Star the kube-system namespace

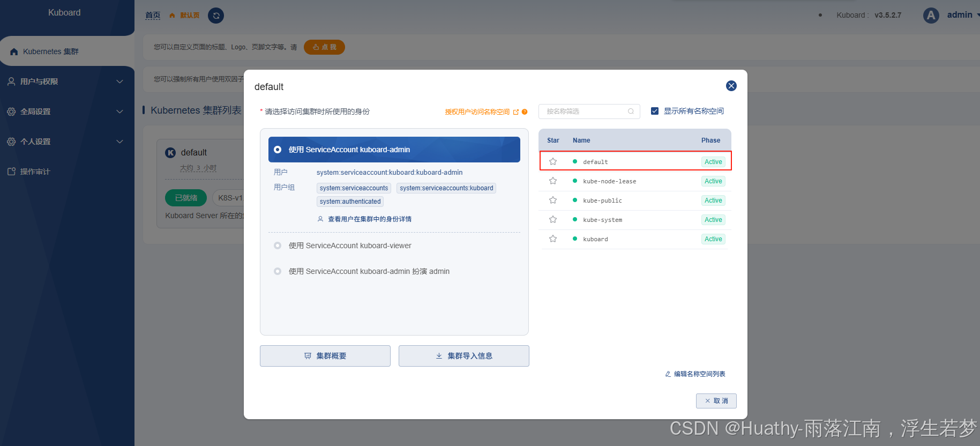[553, 219]
